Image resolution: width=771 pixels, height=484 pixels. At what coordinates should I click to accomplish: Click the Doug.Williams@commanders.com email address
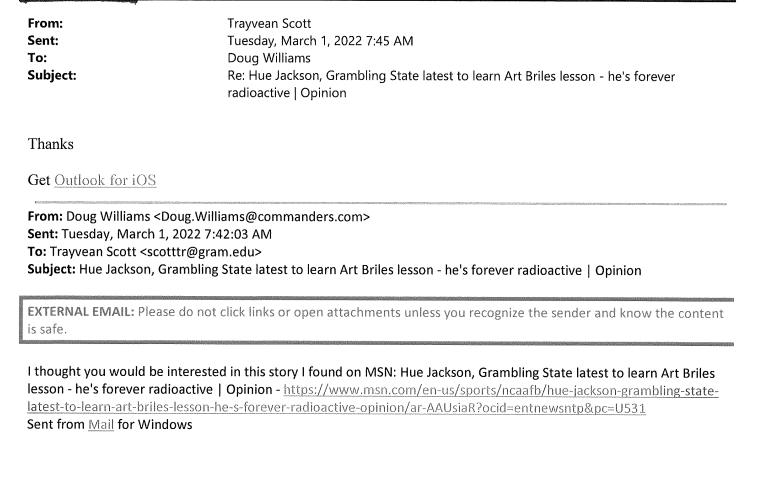(x=265, y=217)
